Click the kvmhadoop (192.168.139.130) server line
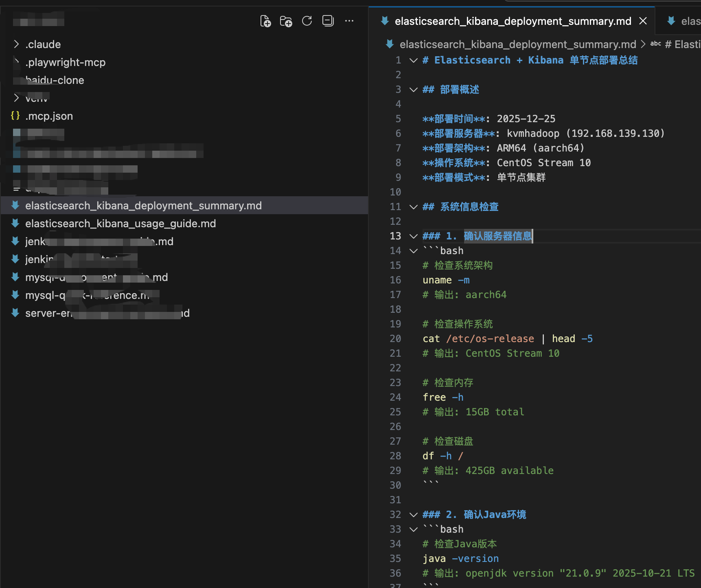701x588 pixels. click(543, 134)
